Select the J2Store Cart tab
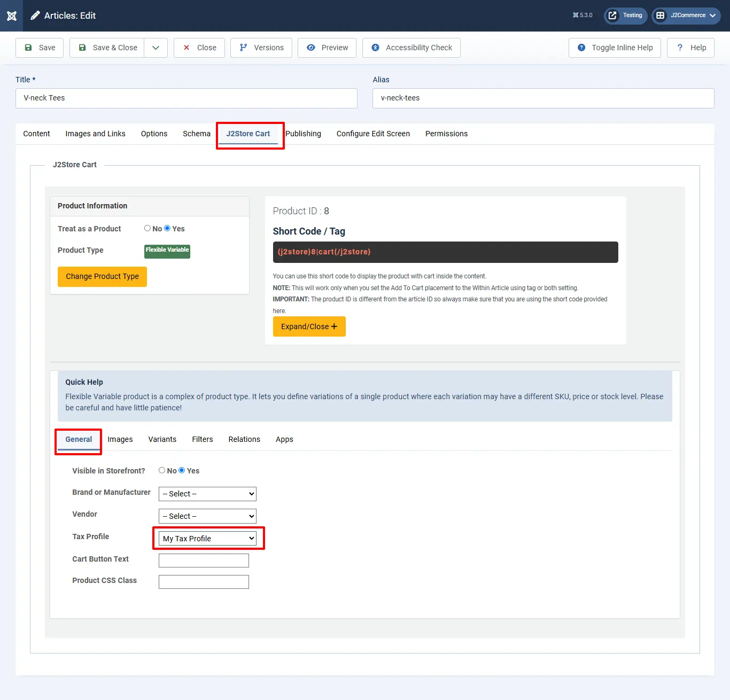Viewport: 730px width, 700px height. click(248, 134)
